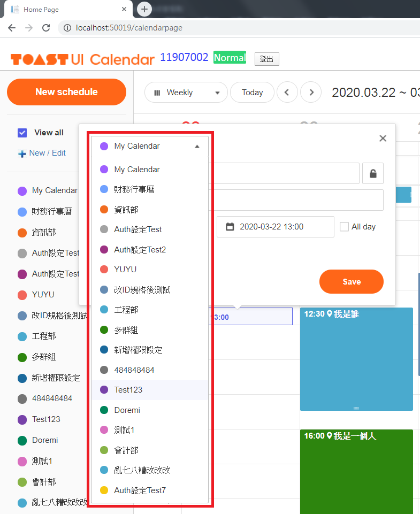Pick 測試1 in dropdown list

pyautogui.click(x=150, y=430)
